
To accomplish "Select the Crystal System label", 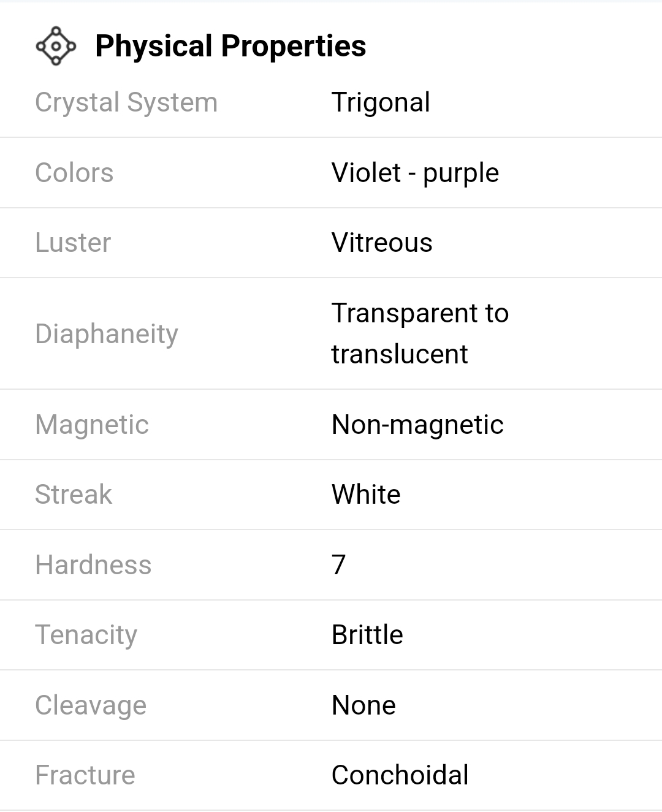I will [x=126, y=102].
